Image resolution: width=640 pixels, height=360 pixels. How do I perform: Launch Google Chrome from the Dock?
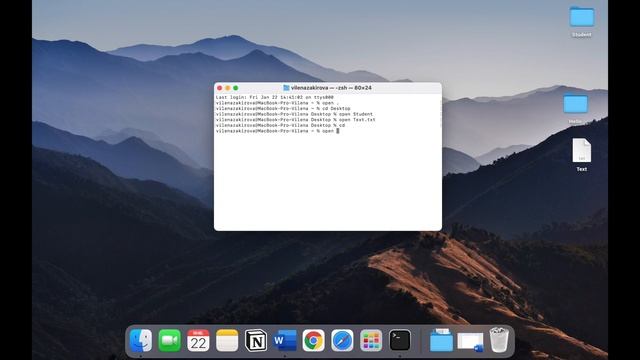pos(313,340)
